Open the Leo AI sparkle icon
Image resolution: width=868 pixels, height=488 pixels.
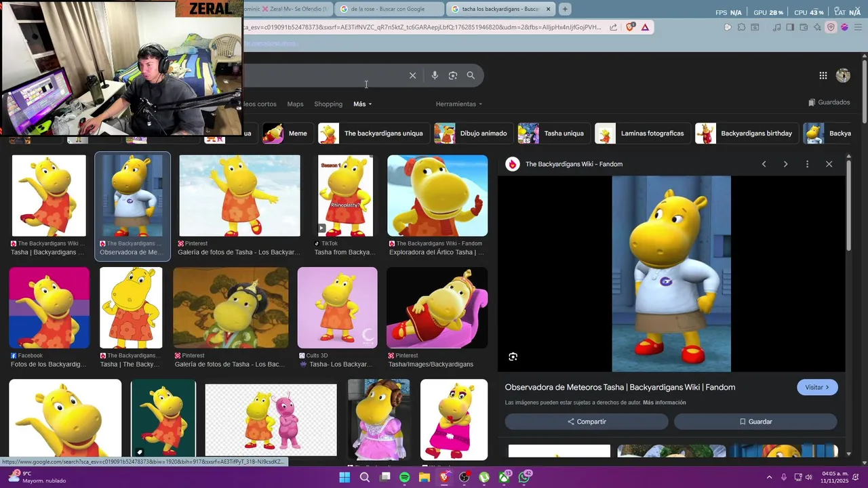point(817,27)
